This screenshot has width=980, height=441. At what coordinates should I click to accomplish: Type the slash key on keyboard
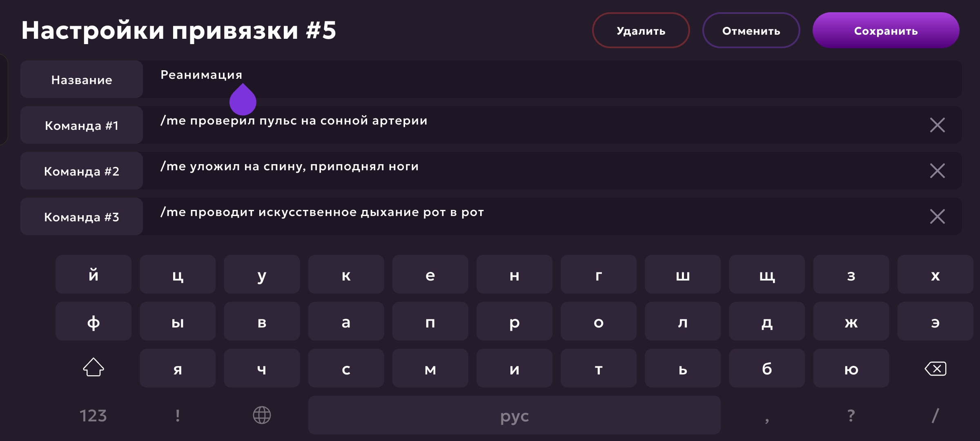click(935, 416)
